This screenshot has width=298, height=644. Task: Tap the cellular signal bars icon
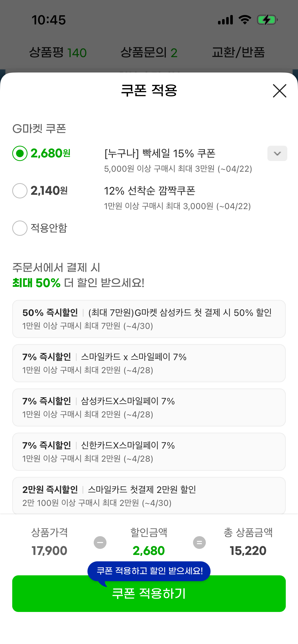tap(225, 20)
